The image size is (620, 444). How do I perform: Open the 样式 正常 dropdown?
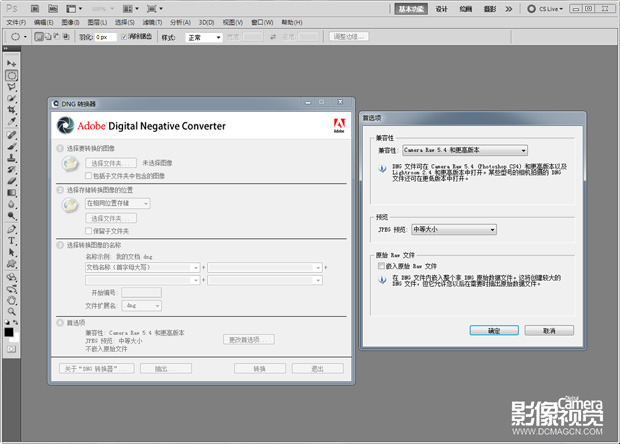coord(204,37)
